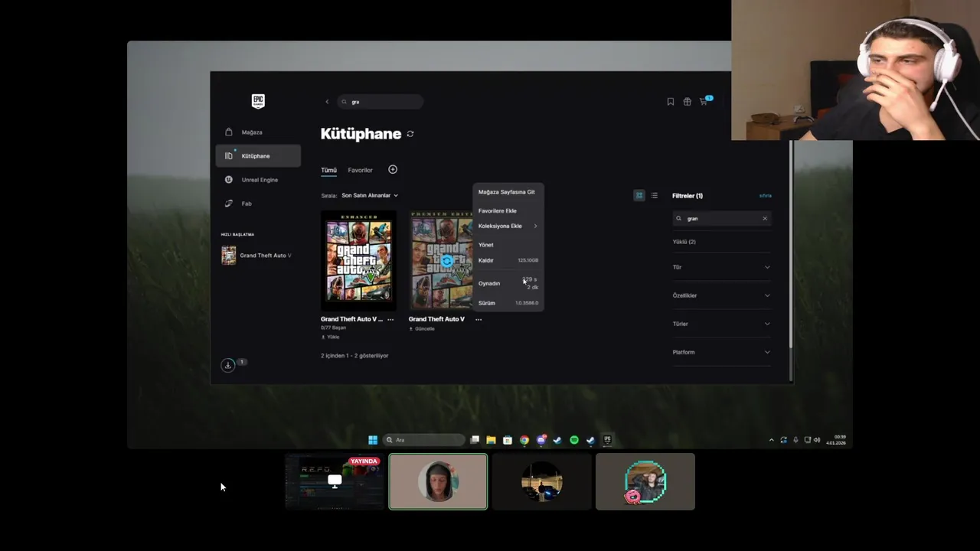Viewport: 980px width, 551px height.
Task: Open Unreal Engine from the sidebar
Action: point(258,180)
